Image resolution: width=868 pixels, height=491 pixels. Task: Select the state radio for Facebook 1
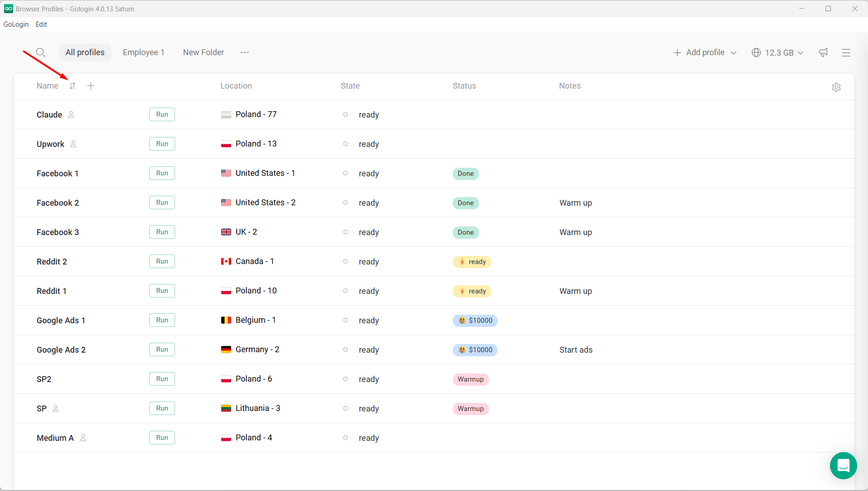pyautogui.click(x=345, y=173)
